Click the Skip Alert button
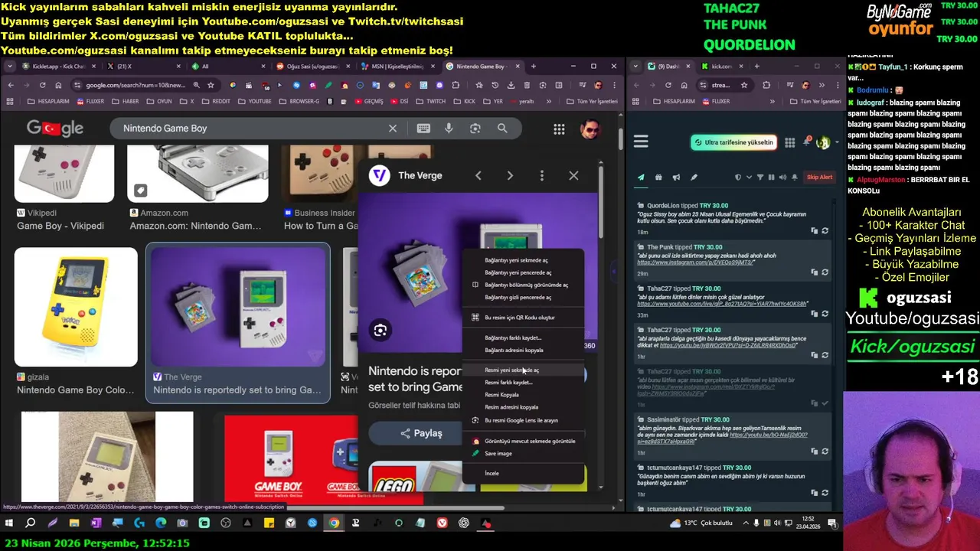 pos(819,178)
